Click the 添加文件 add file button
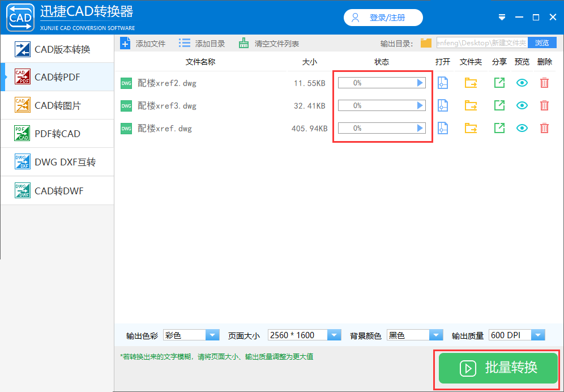 [x=143, y=44]
